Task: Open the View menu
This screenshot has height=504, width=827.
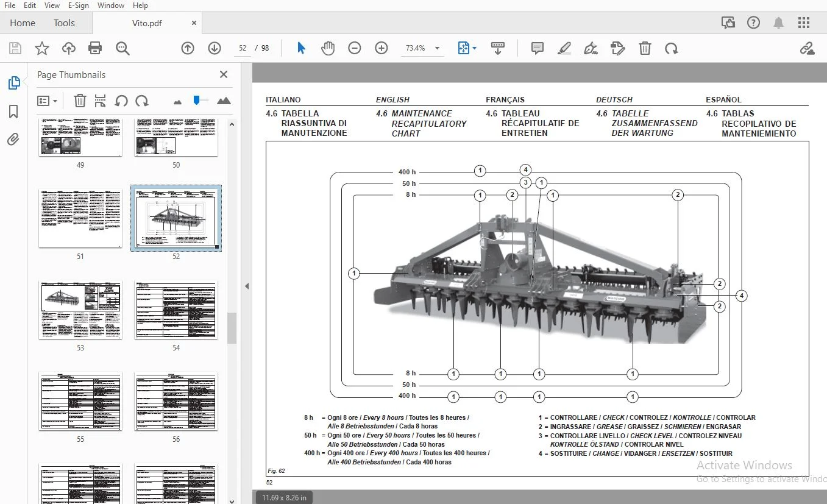Action: coord(52,5)
